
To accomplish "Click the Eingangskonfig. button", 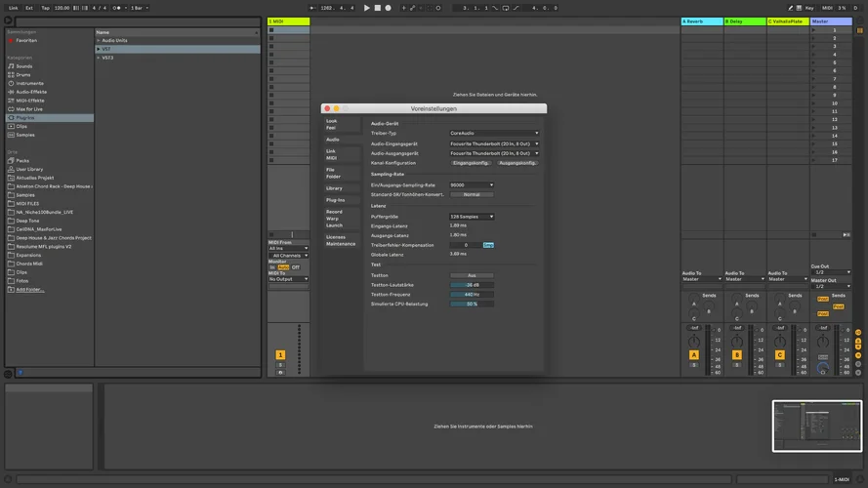I will click(471, 163).
